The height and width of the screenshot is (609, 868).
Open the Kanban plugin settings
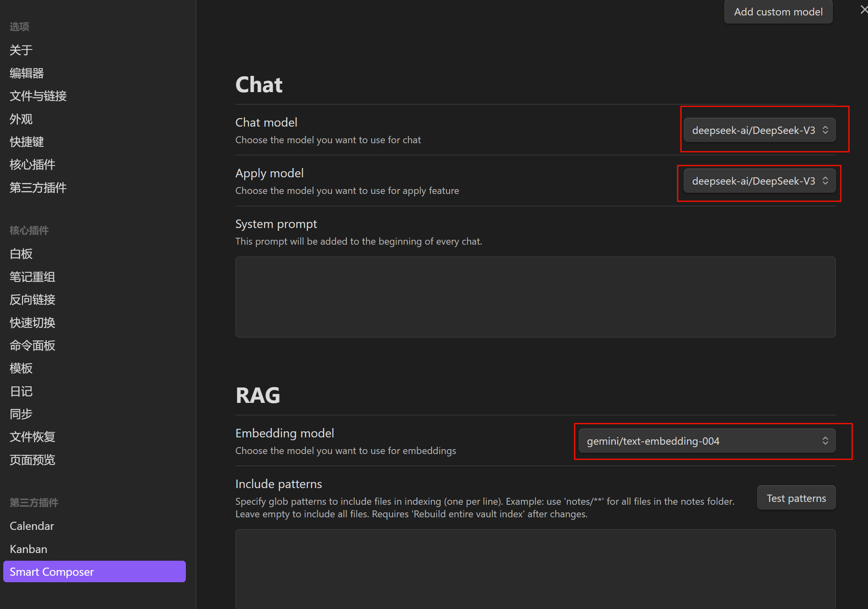point(28,549)
